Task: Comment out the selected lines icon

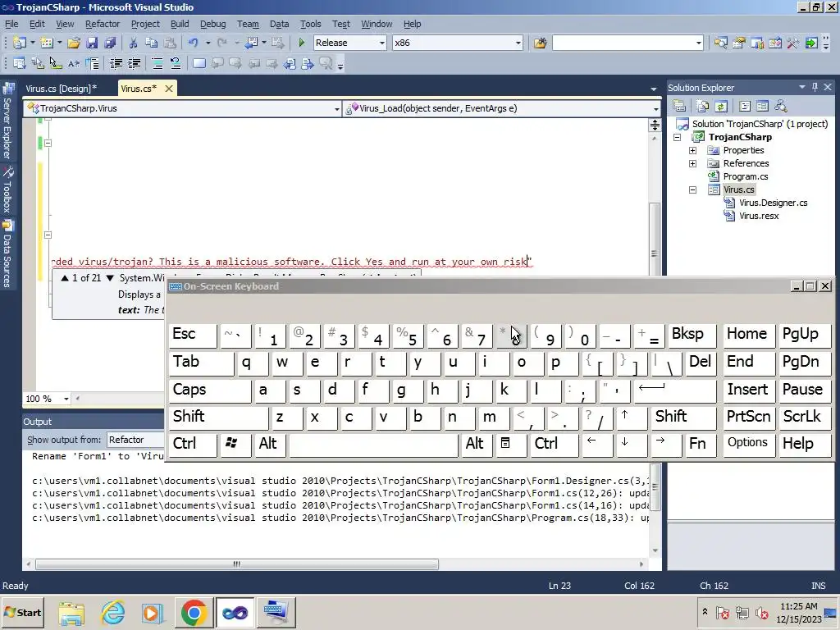Action: click(x=157, y=64)
